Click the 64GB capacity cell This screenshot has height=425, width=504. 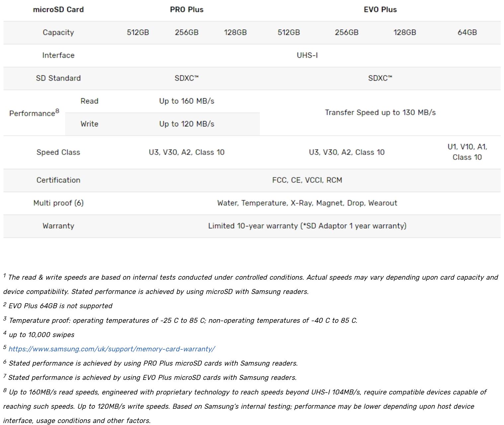(467, 33)
